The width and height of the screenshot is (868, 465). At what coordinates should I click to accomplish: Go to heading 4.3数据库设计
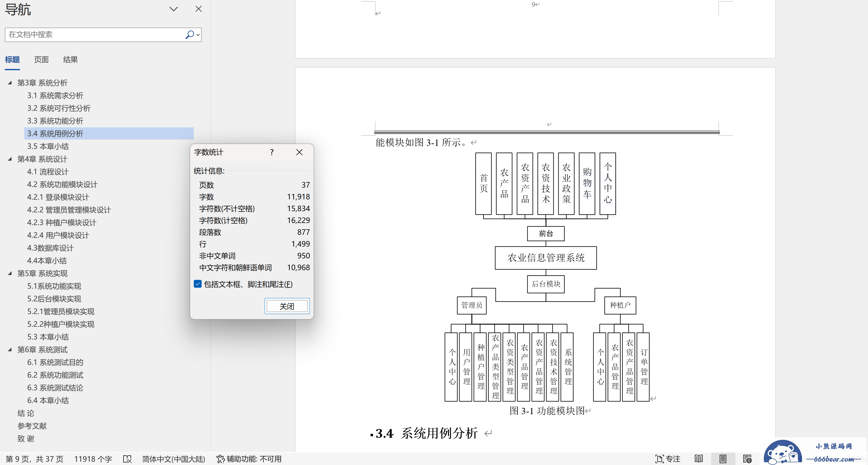(50, 248)
